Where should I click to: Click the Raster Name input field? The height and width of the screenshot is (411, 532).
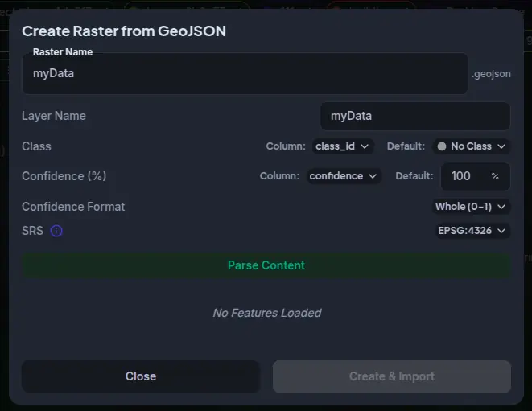point(245,73)
